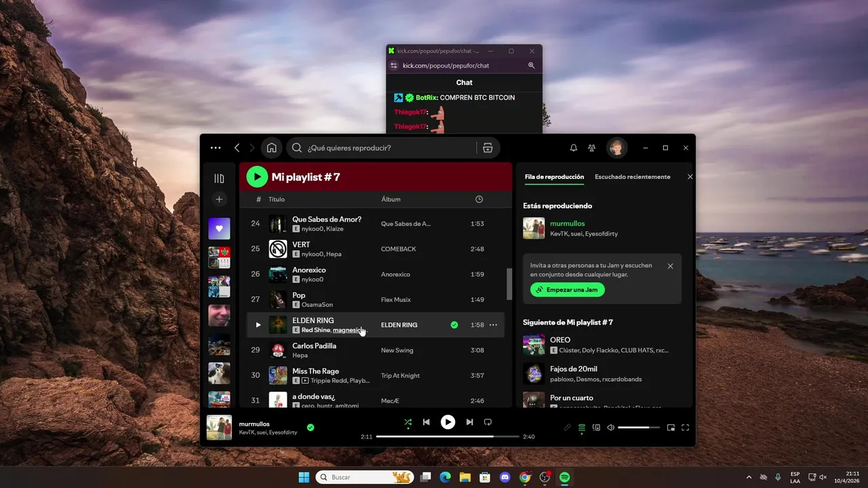Open Discord from the taskbar
Screen dimensions: 868x488
505,477
